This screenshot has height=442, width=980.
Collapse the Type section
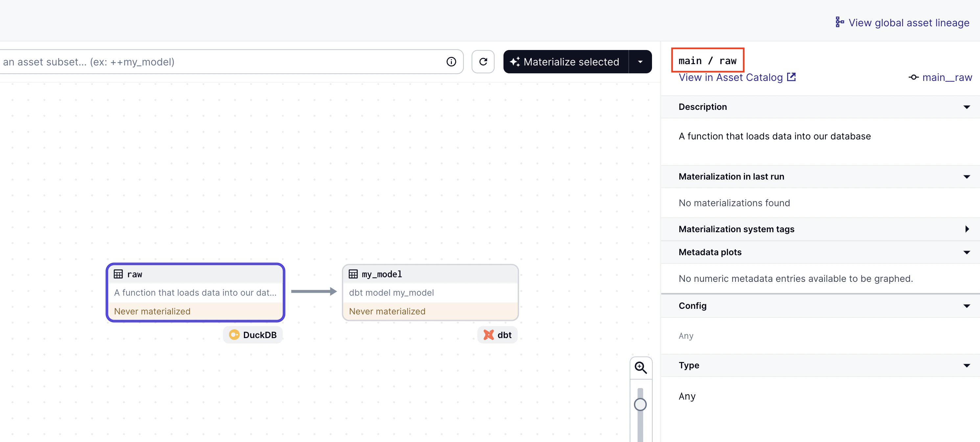(x=966, y=365)
